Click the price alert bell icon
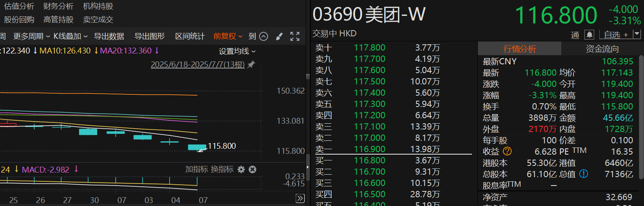Viewport: 644px width, 206px height. pos(589,35)
